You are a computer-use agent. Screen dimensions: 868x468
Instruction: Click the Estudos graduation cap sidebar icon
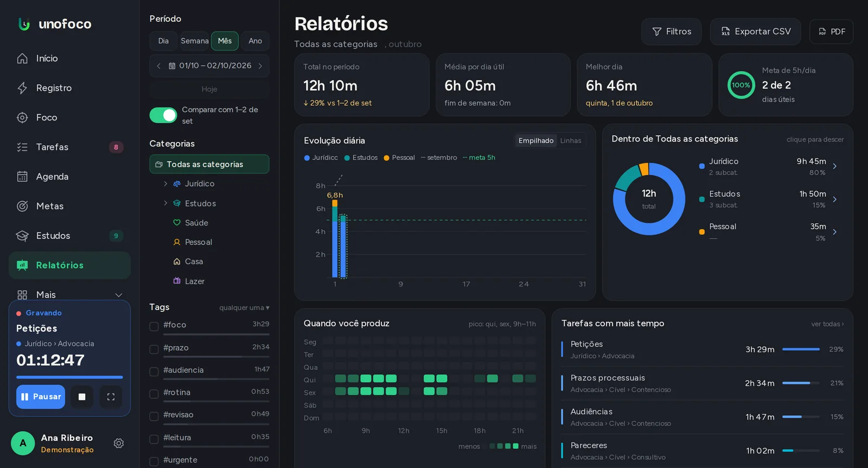(22, 236)
